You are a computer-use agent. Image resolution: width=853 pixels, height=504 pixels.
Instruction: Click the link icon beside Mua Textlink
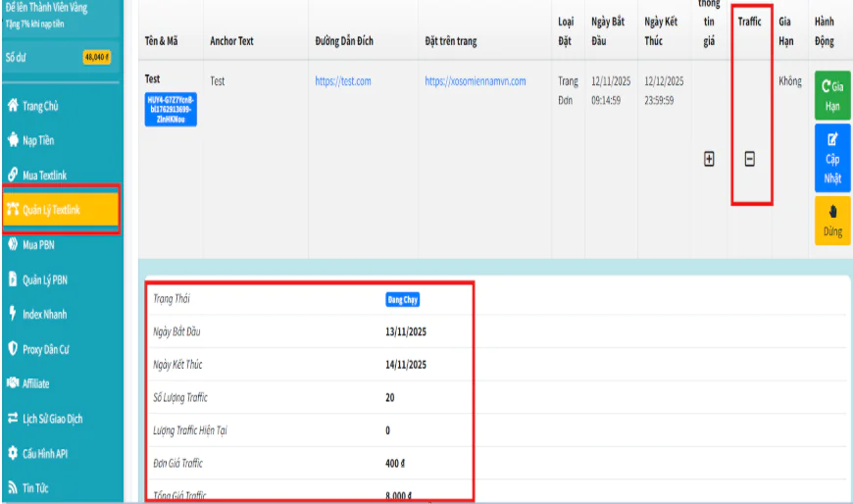pos(13,176)
